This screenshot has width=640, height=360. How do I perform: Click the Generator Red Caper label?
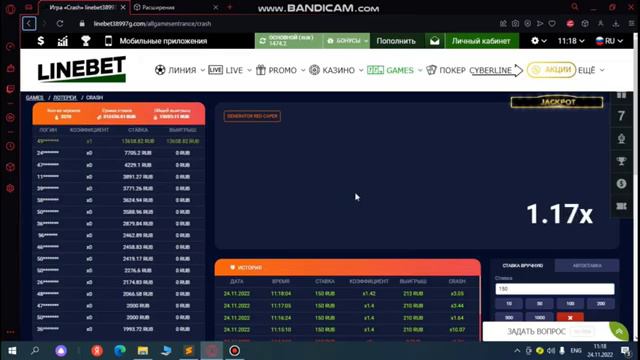(252, 116)
